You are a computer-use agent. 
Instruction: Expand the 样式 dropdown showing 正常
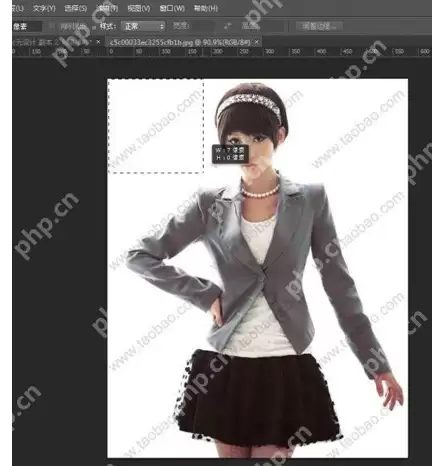coord(143,26)
